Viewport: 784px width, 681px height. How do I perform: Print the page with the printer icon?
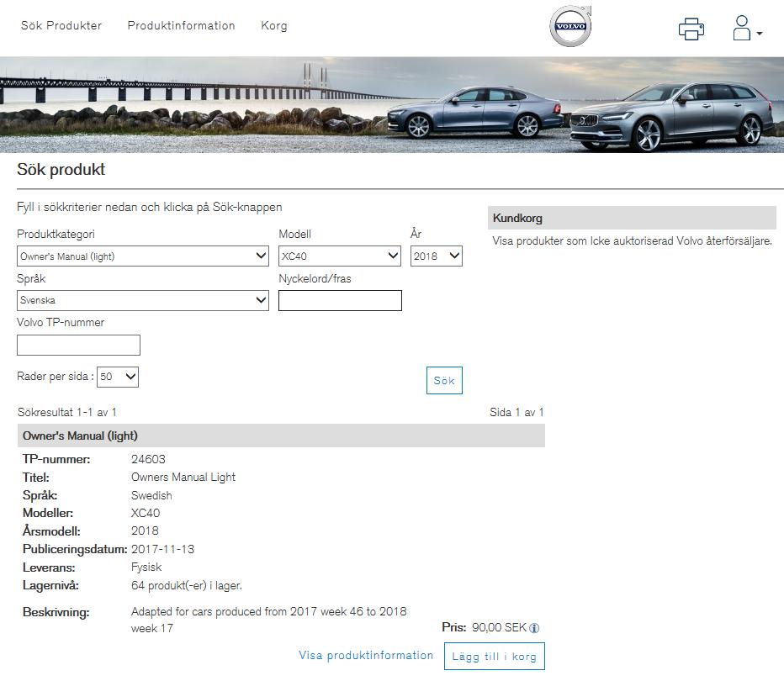pyautogui.click(x=691, y=29)
